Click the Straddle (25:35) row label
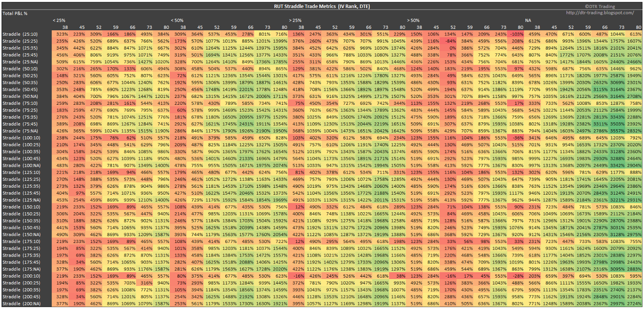The width and height of the screenshot is (644, 309). [20, 48]
